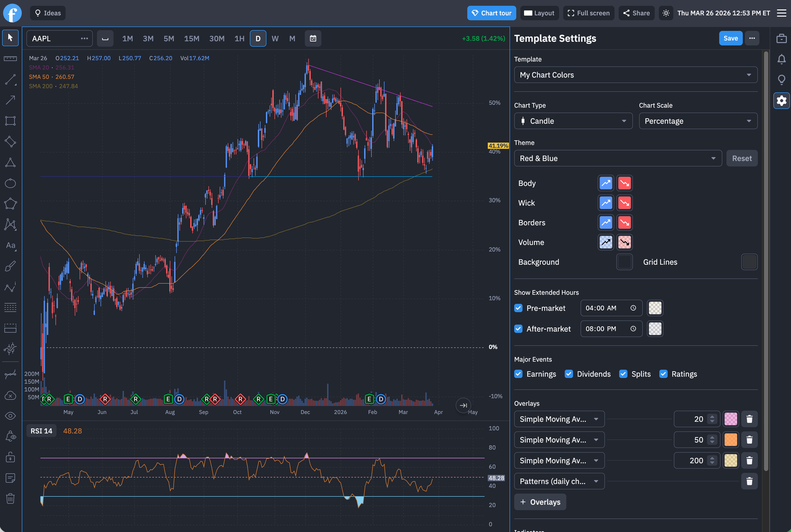Expand the Chart Scale Percentage dropdown
This screenshot has width=791, height=532.
pos(698,121)
